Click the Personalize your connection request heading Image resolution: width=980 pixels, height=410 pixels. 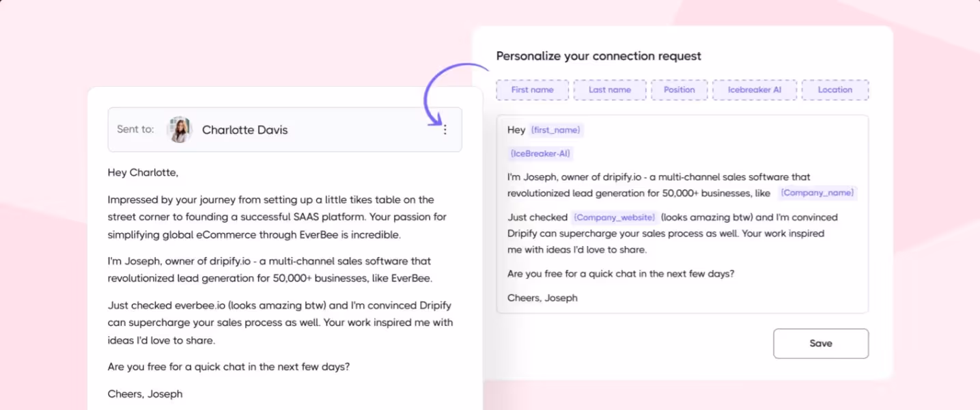599,56
